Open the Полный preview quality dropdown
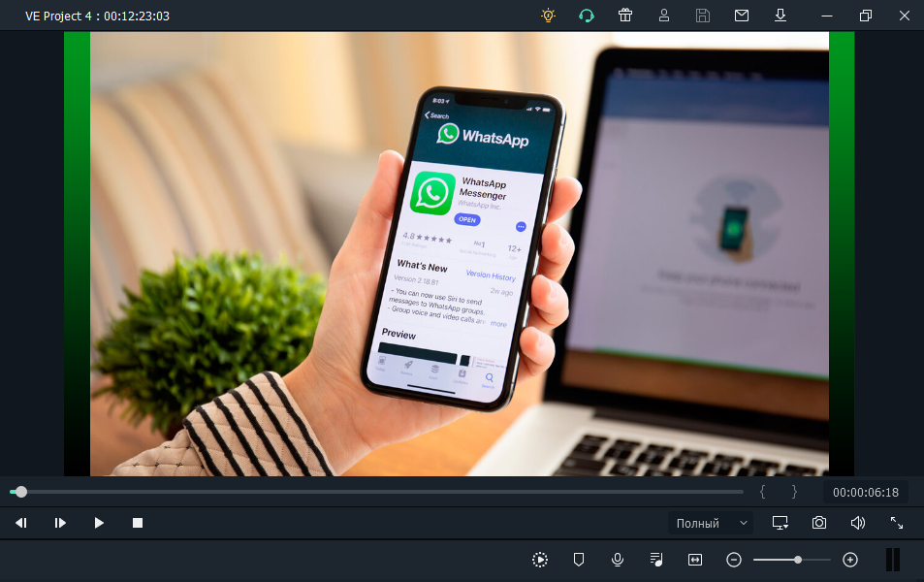 [711, 523]
